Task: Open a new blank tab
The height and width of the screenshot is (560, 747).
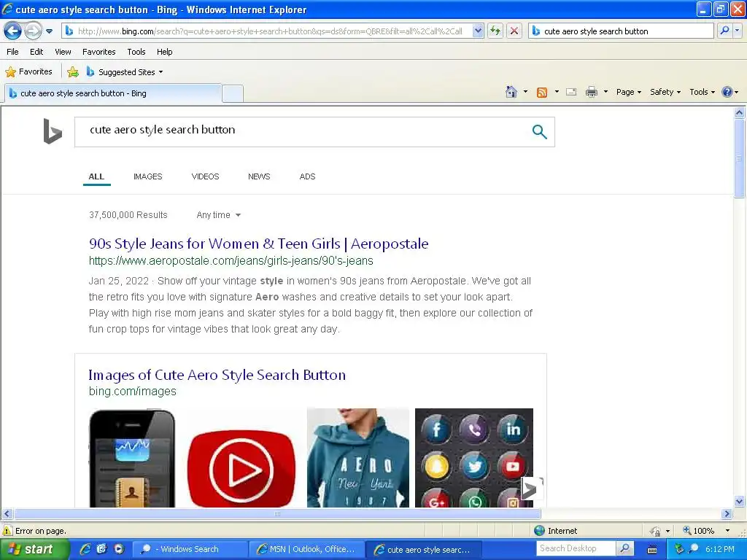Action: tap(233, 94)
